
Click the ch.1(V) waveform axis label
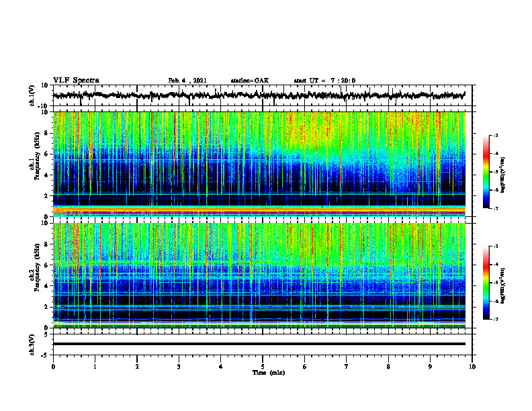coord(32,95)
